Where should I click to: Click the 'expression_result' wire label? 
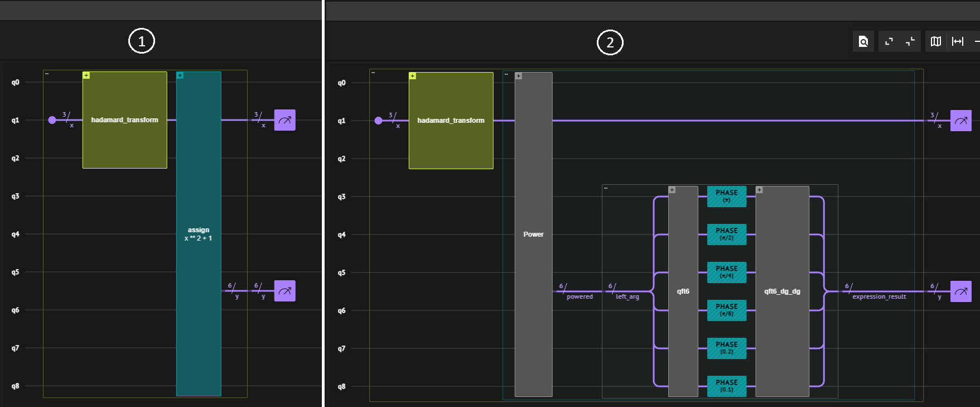point(879,296)
